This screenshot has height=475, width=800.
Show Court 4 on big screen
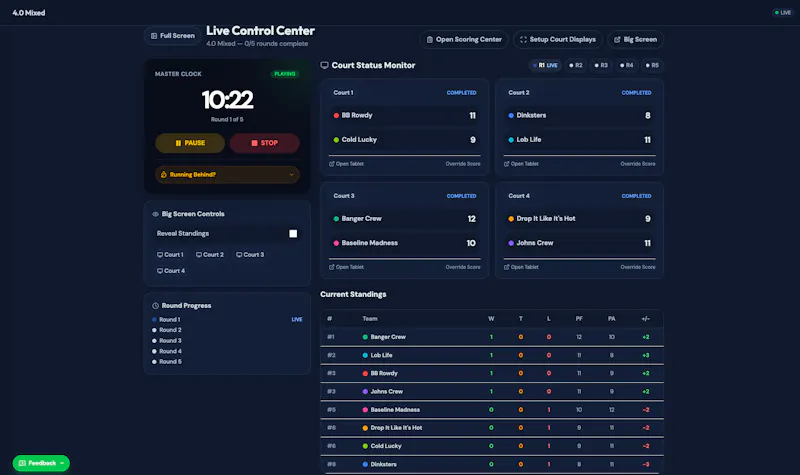(171, 271)
